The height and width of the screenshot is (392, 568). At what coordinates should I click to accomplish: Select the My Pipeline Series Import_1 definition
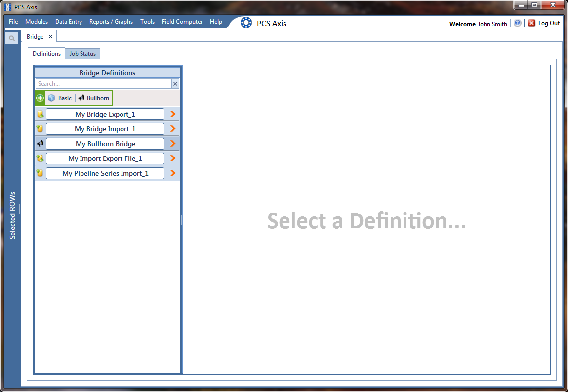pos(105,173)
